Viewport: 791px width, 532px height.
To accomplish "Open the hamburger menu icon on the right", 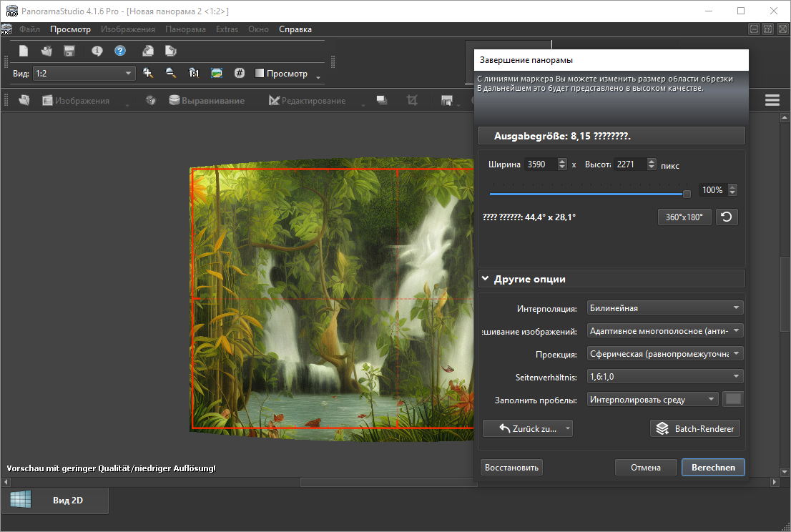I will (772, 100).
